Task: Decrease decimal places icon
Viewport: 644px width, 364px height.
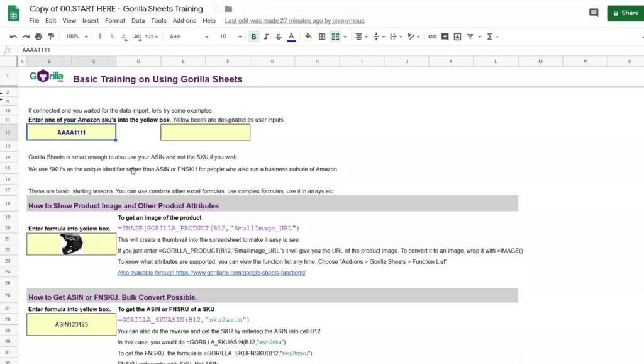Action: pyautogui.click(x=124, y=37)
